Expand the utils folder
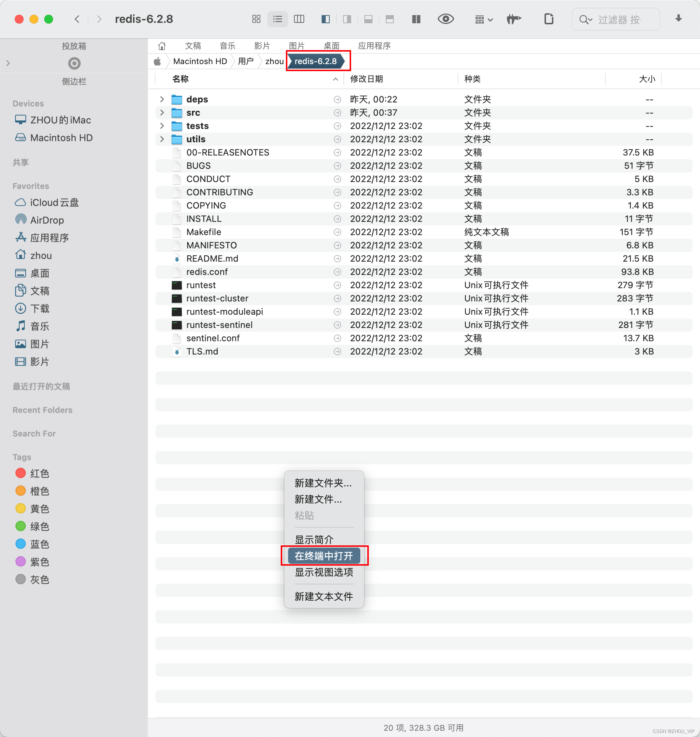Image resolution: width=700 pixels, height=737 pixels. tap(162, 139)
